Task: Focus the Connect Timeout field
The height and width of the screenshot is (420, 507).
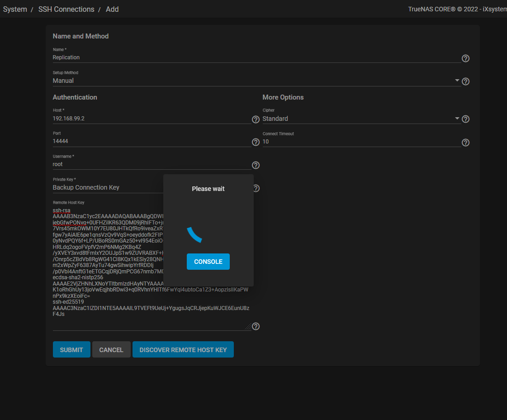Action: coord(361,141)
